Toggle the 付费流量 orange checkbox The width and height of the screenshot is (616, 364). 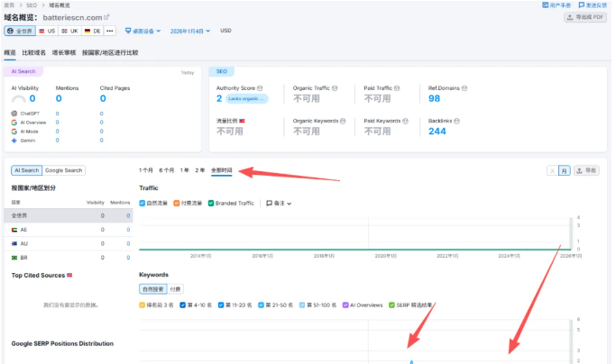click(177, 203)
